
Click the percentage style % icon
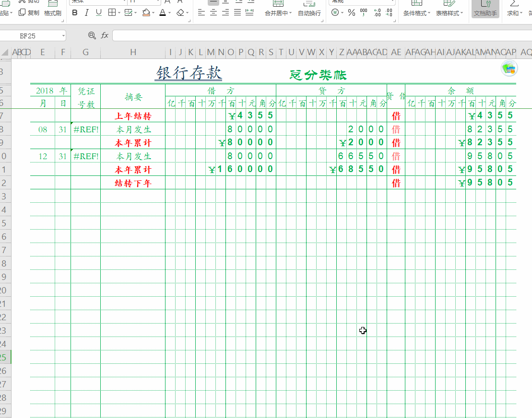pos(351,13)
